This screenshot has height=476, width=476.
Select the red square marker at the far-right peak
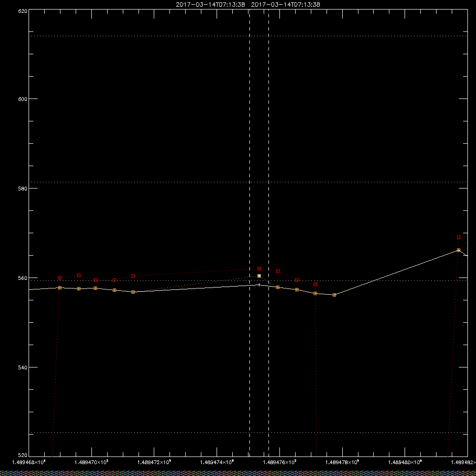(458, 238)
